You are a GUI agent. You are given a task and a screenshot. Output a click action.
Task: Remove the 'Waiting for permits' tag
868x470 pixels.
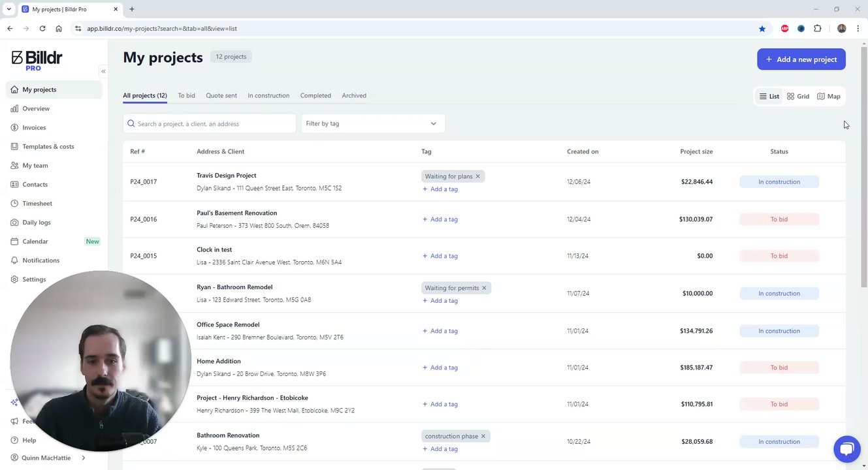coord(484,288)
